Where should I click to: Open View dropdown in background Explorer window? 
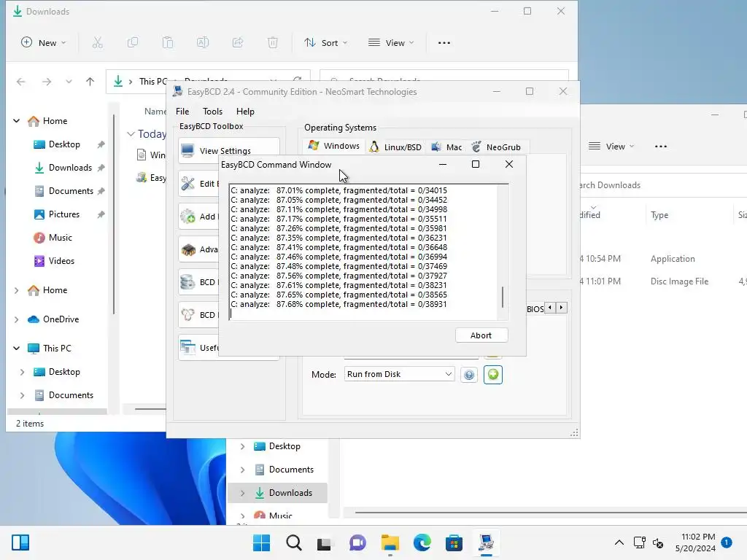pyautogui.click(x=611, y=146)
